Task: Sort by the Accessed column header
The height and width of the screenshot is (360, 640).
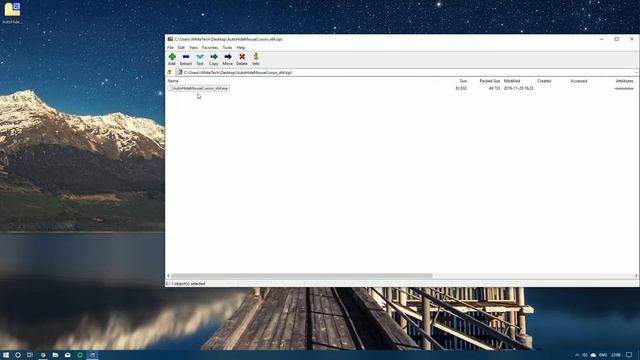Action: click(578, 81)
